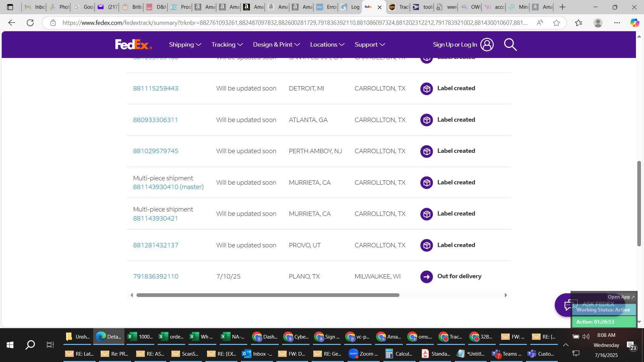The image size is (644, 362).
Task: Click the status box icon for 881029579745
Action: [427, 151]
